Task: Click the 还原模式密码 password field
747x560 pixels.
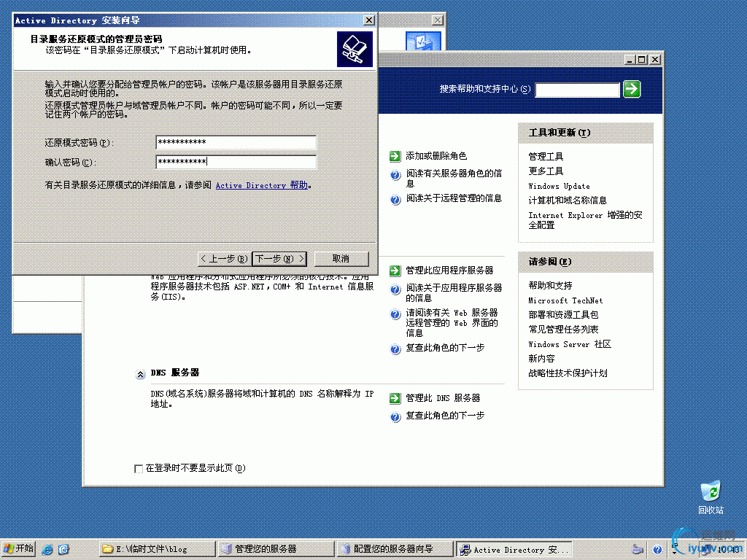Action: click(x=236, y=142)
